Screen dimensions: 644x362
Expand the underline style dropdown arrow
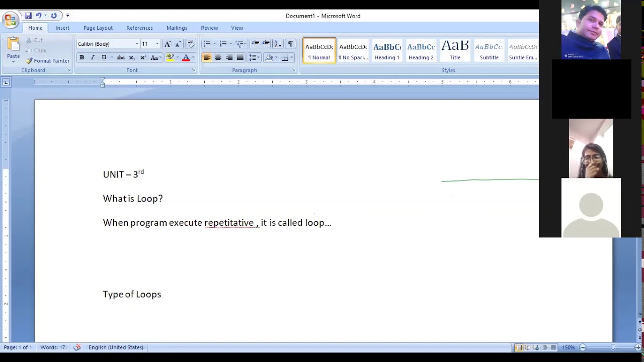(111, 58)
